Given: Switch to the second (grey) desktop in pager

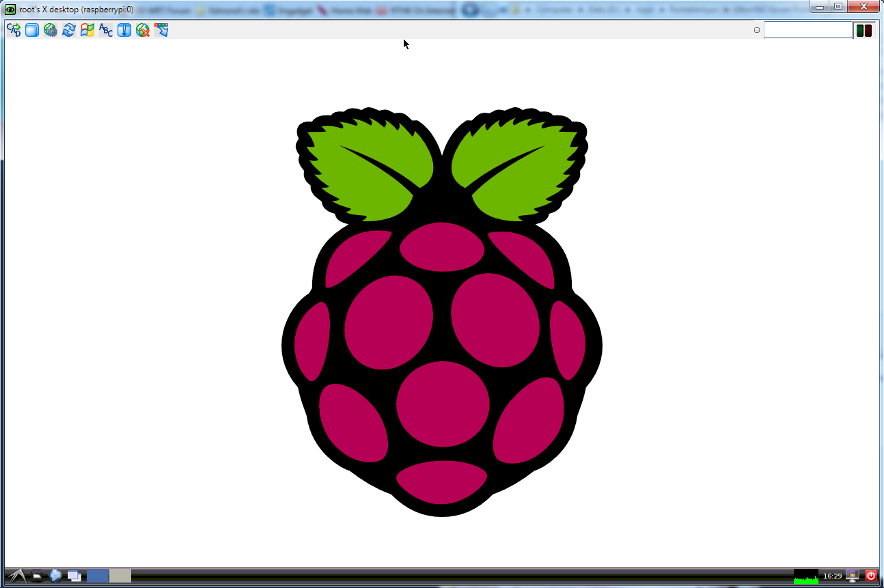Looking at the screenshot, I should 120,576.
